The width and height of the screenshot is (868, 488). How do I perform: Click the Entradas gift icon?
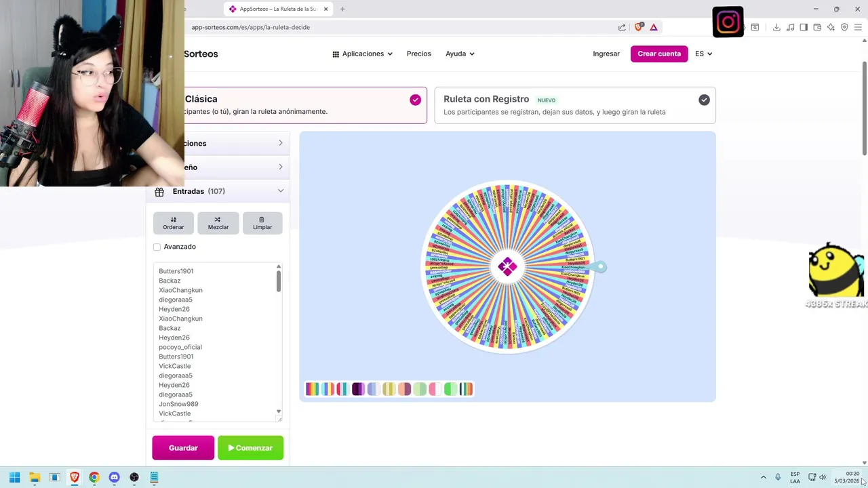[x=159, y=192]
